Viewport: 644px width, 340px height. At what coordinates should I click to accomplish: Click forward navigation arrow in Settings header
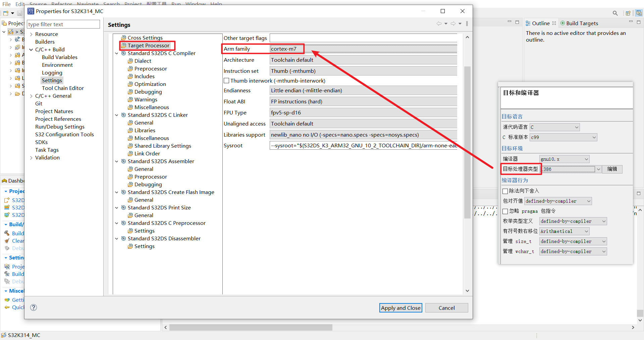453,23
